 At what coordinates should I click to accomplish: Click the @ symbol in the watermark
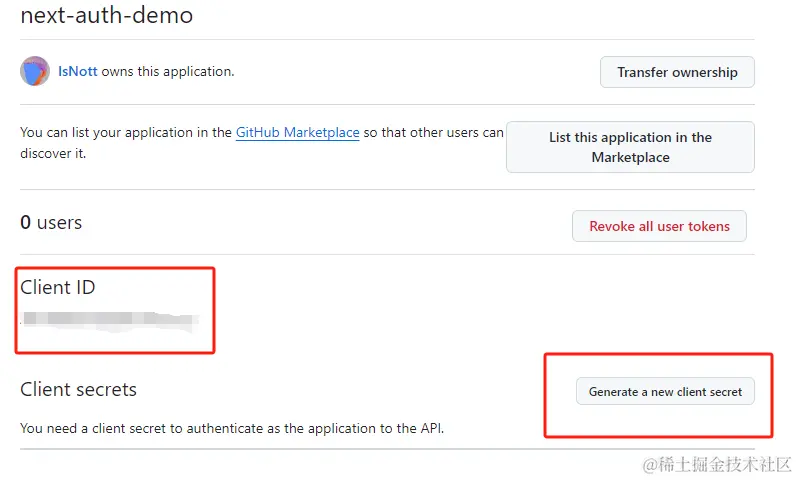(x=649, y=464)
